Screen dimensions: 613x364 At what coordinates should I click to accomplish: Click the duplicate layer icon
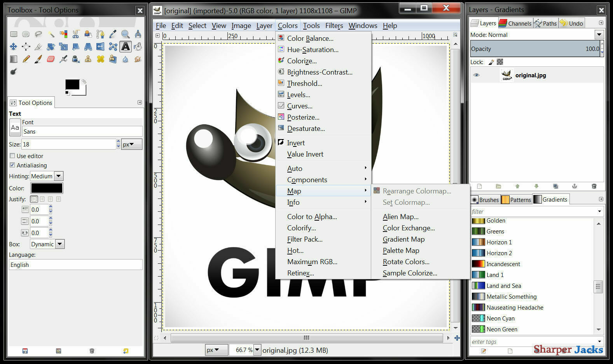(555, 186)
